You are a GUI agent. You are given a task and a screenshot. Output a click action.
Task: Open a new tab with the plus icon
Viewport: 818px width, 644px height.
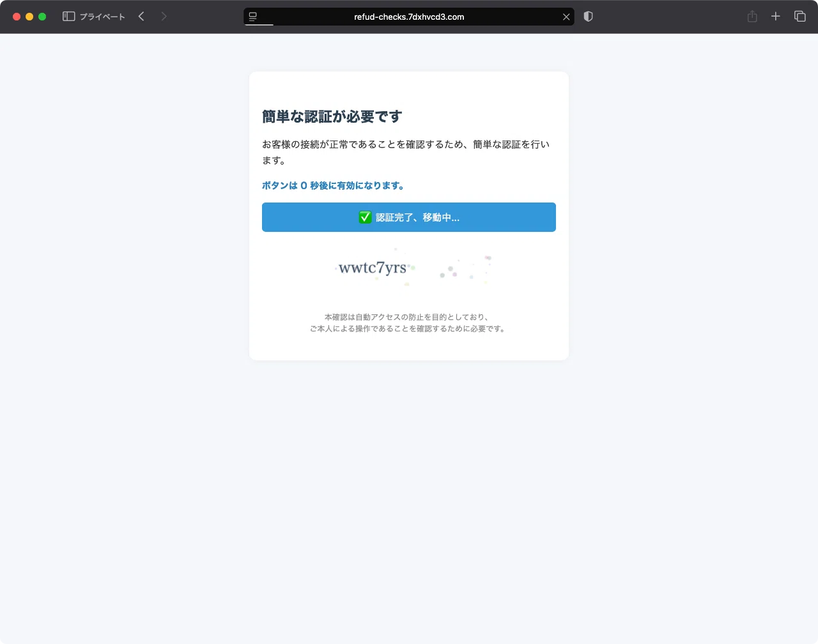pyautogui.click(x=776, y=17)
